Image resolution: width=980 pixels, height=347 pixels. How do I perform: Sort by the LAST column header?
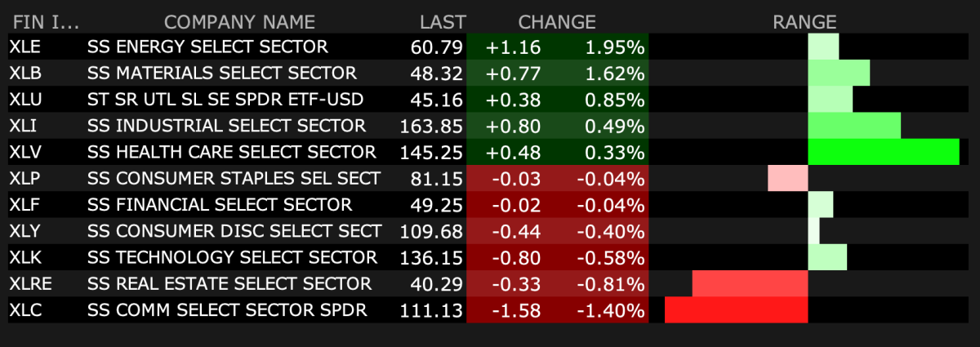click(443, 22)
